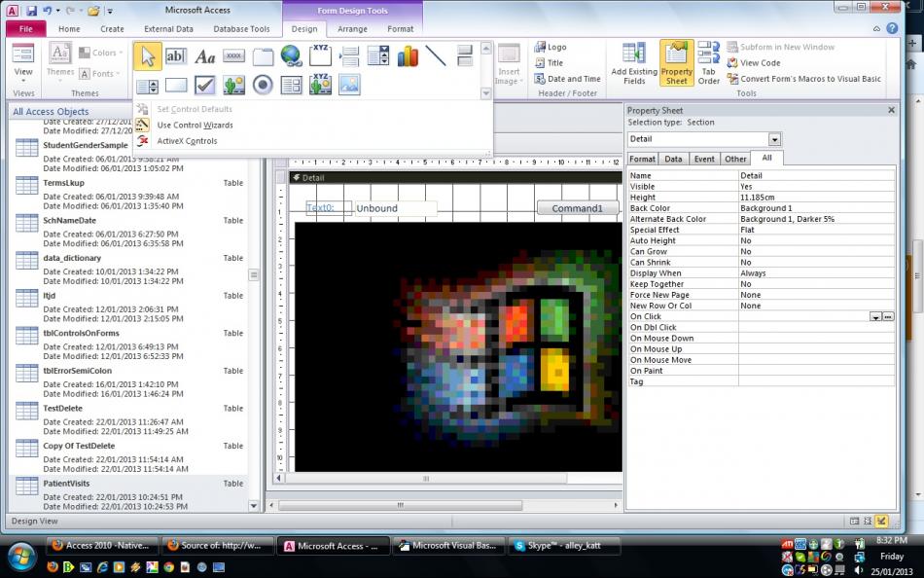Open the Event tab in Property Sheet

(x=704, y=159)
